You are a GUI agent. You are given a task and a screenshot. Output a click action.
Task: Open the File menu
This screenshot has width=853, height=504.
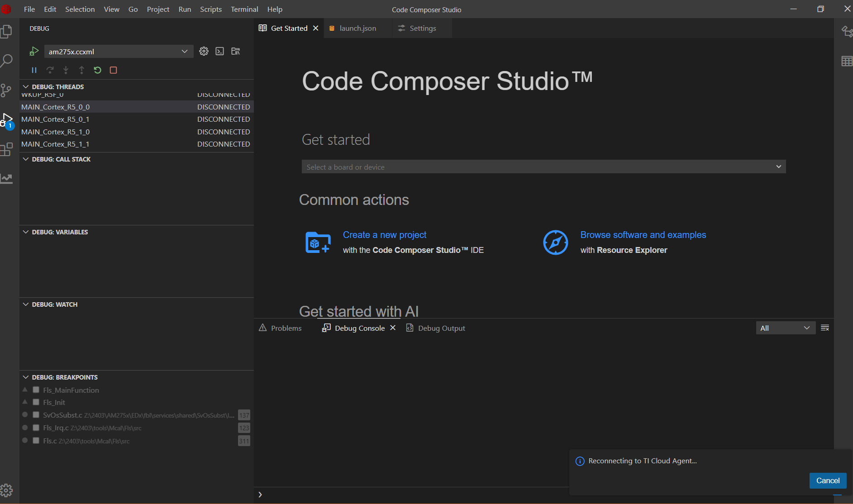coord(29,9)
